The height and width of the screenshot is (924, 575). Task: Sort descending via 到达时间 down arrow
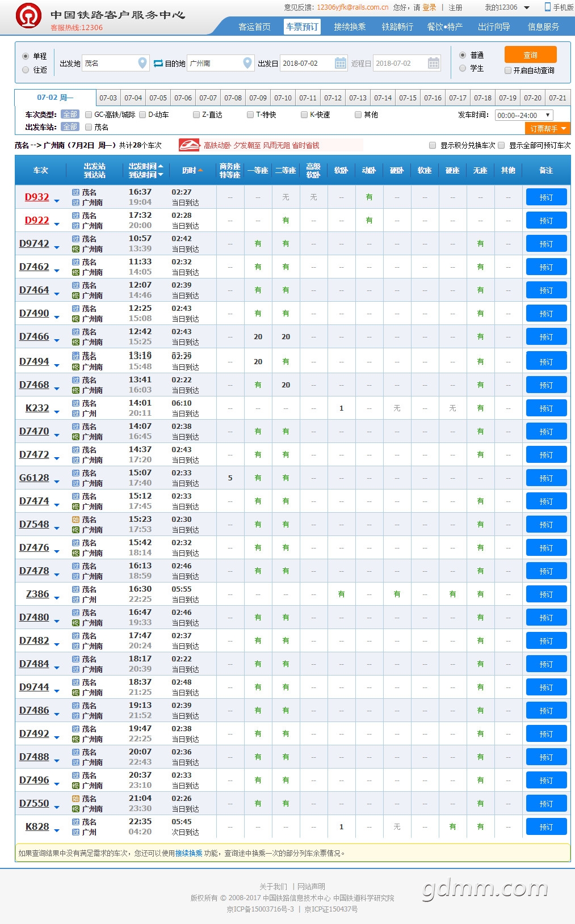click(x=161, y=175)
